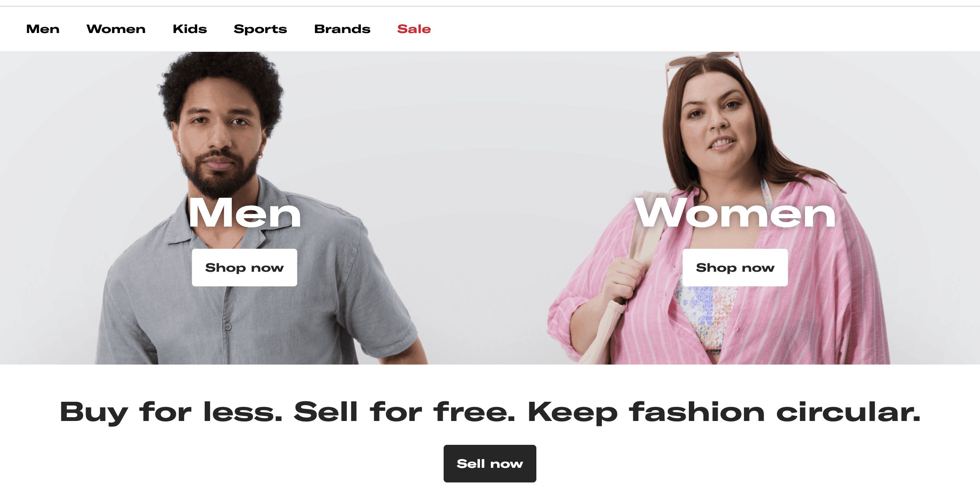Screen dimensions: 980x500
Task: Click the large white Women banner title
Action: coord(735,213)
